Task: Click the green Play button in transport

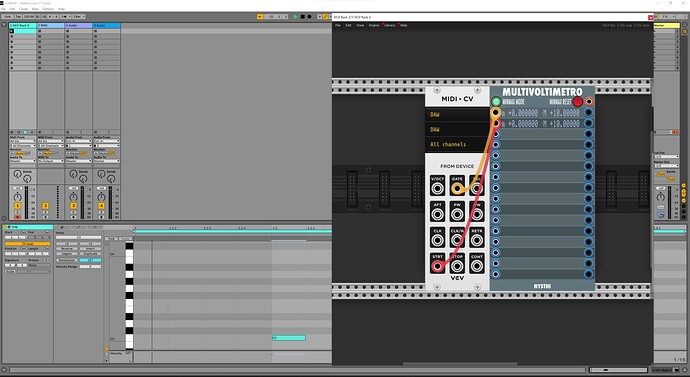Action: click(x=296, y=17)
